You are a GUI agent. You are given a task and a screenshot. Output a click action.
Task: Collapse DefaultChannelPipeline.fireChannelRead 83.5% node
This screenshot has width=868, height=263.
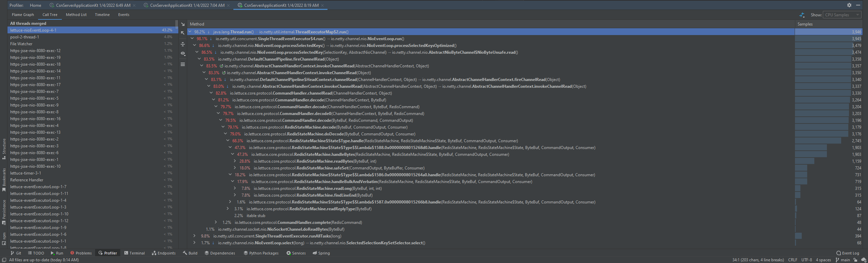click(x=199, y=59)
